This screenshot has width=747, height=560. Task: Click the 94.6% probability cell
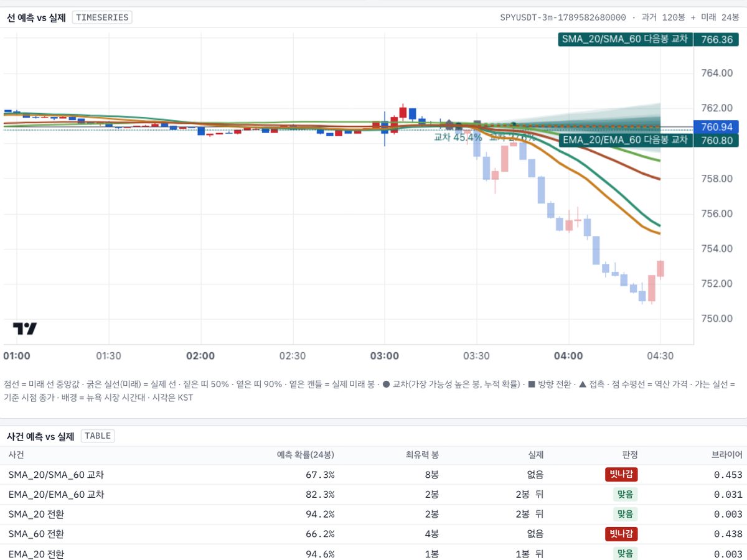[321, 554]
